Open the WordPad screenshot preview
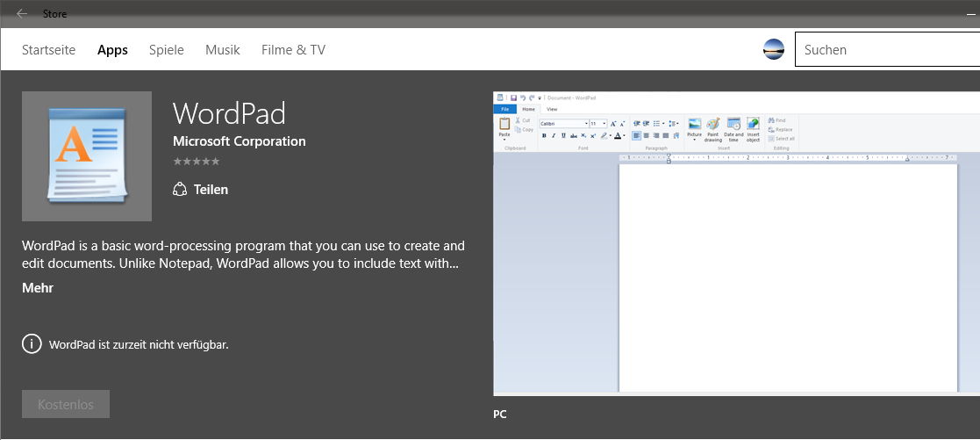 click(736, 243)
